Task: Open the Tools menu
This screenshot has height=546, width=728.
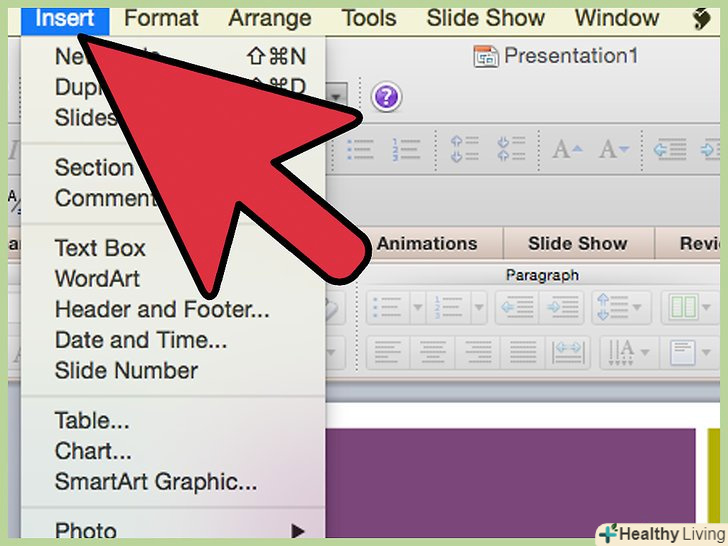Action: tap(369, 19)
